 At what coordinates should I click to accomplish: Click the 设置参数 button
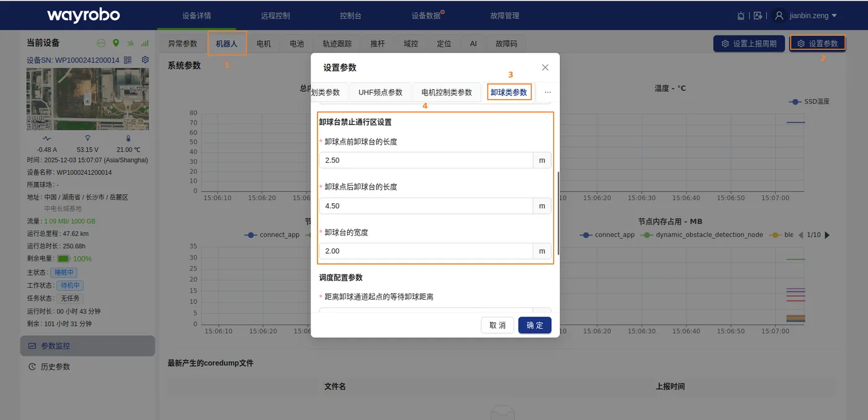point(818,43)
